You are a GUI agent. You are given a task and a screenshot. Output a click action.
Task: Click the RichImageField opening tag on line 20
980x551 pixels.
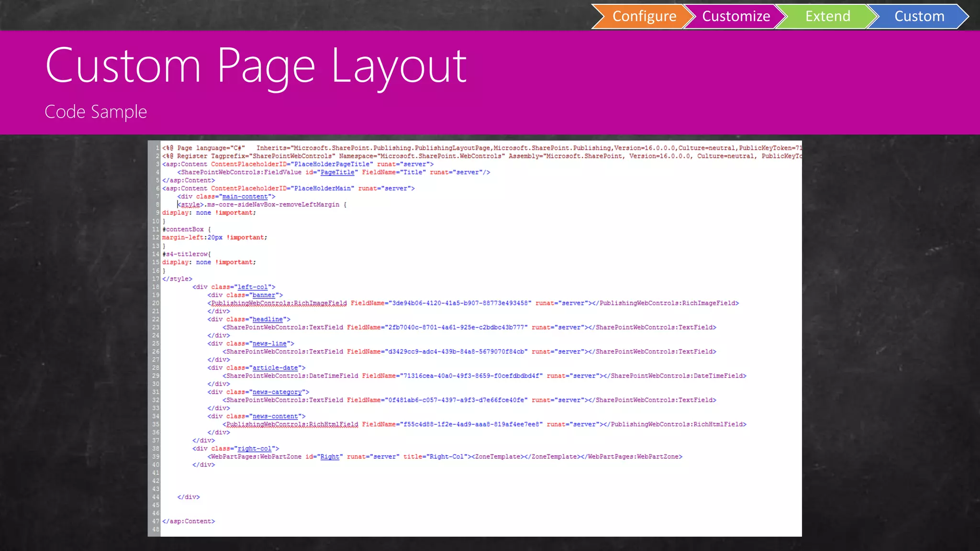pyautogui.click(x=277, y=303)
